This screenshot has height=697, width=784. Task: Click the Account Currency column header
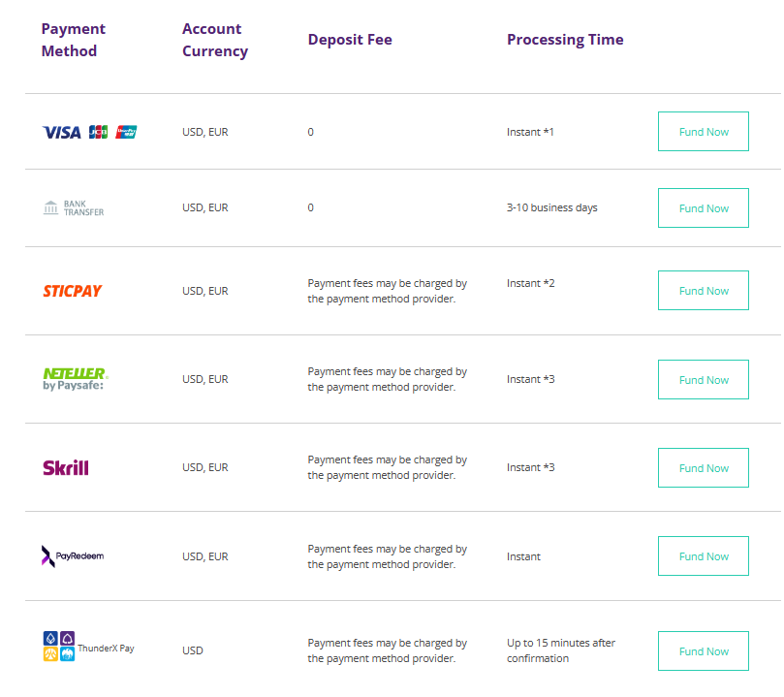[x=214, y=40]
